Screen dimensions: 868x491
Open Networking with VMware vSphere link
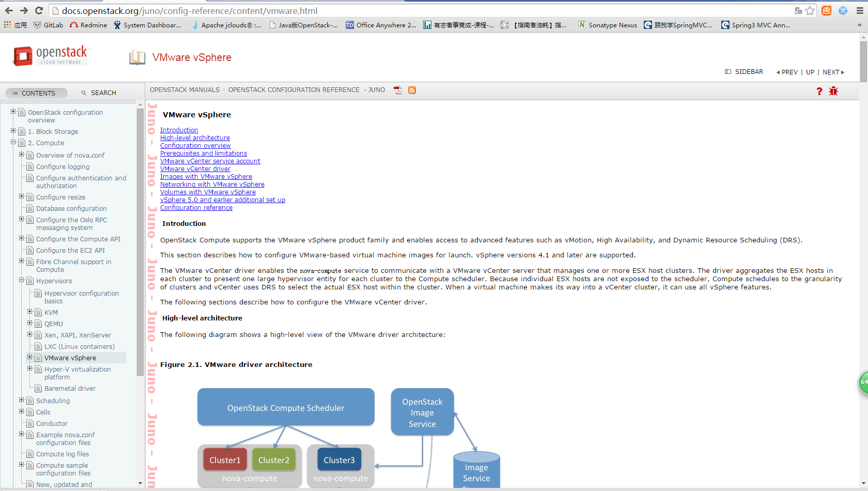tap(212, 185)
